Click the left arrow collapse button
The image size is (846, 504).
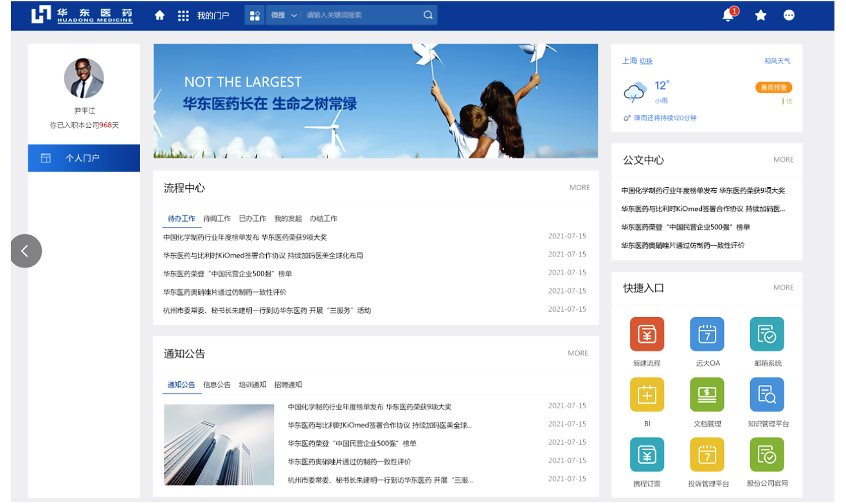[26, 251]
